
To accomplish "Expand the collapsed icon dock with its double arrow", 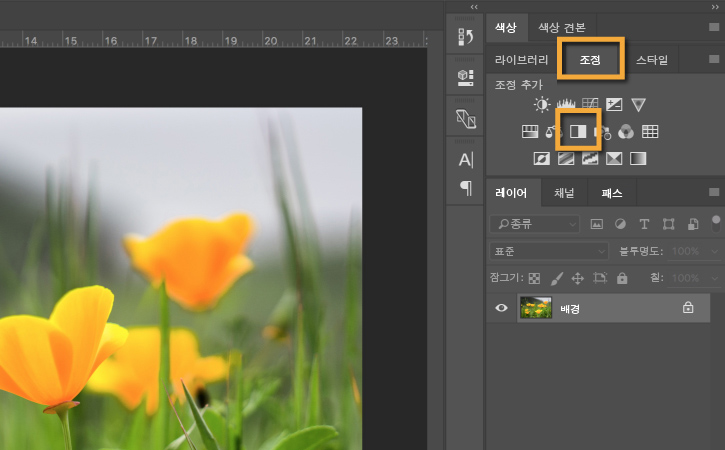I will (x=474, y=7).
